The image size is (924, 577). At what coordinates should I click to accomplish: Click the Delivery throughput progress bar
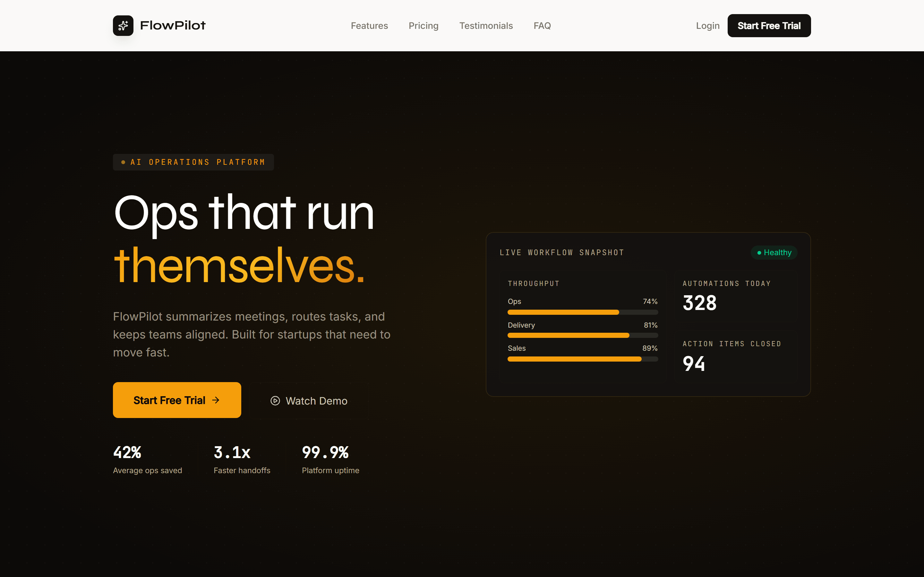click(582, 335)
